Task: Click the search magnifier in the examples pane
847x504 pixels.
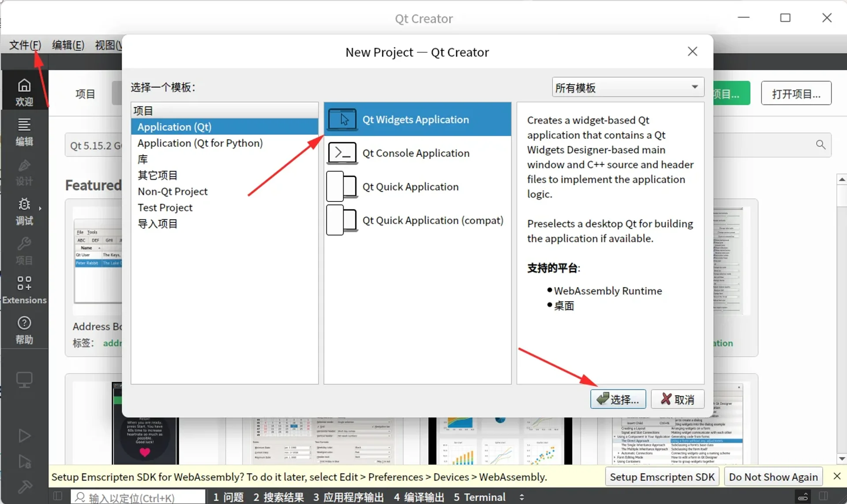Action: (821, 145)
